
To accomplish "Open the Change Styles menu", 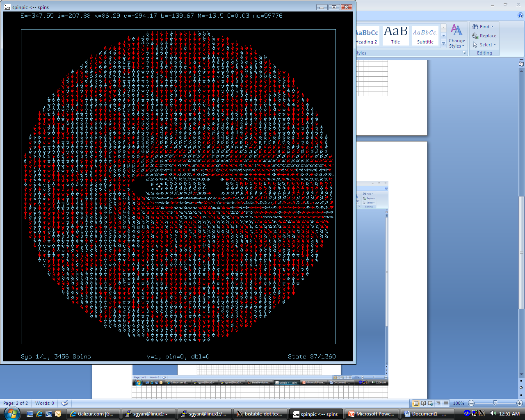I will click(x=457, y=36).
